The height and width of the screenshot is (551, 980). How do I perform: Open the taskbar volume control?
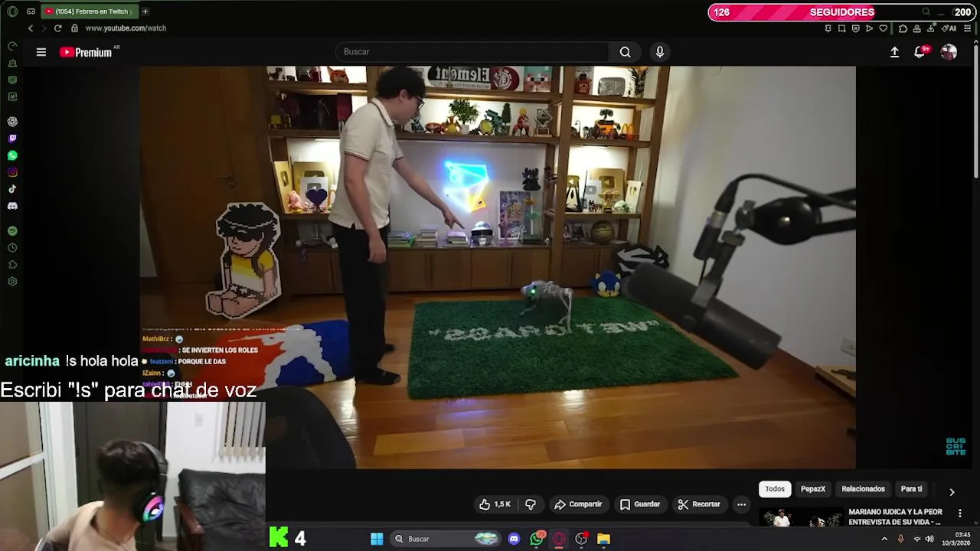(x=929, y=539)
